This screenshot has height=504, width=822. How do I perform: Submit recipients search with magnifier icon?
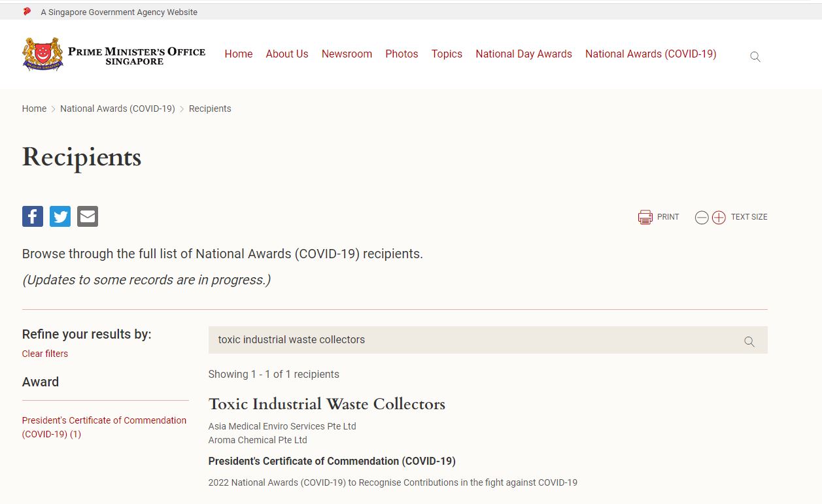(749, 341)
